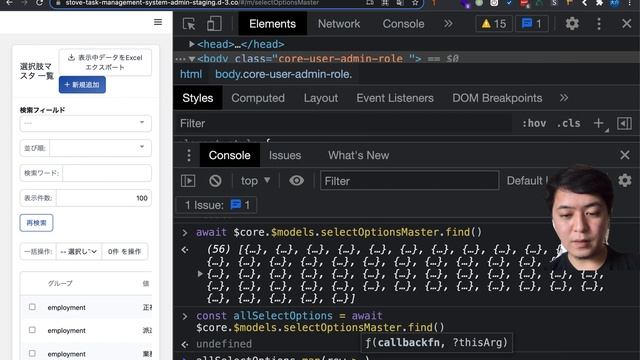Click the blue 新規追加 button

[x=82, y=84]
